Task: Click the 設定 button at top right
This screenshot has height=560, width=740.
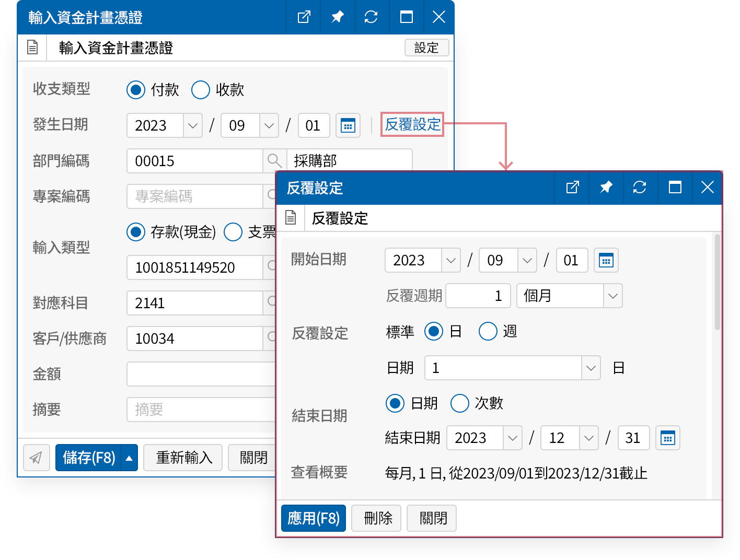Action: point(426,48)
